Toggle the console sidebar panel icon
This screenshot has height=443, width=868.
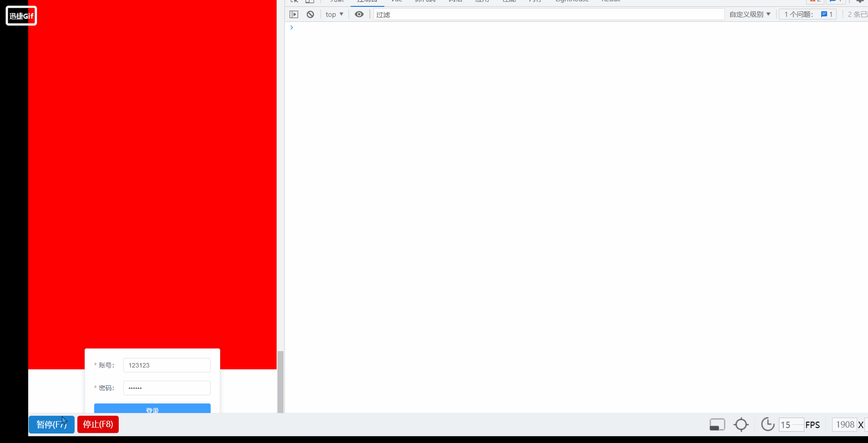pyautogui.click(x=294, y=15)
